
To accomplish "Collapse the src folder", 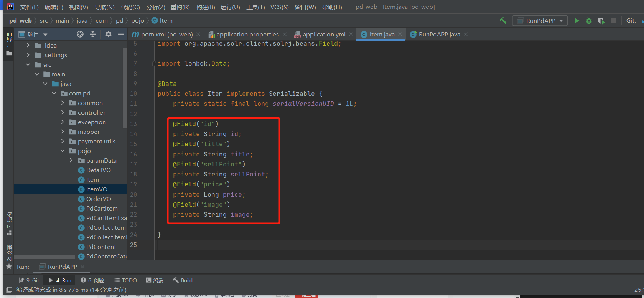I will (x=28, y=64).
